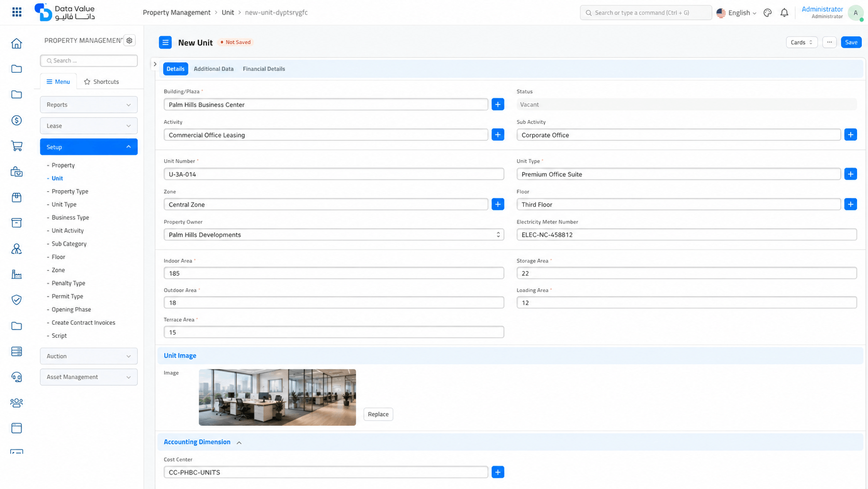868x489 pixels.
Task: Expand the Auction menu group
Action: click(89, 356)
